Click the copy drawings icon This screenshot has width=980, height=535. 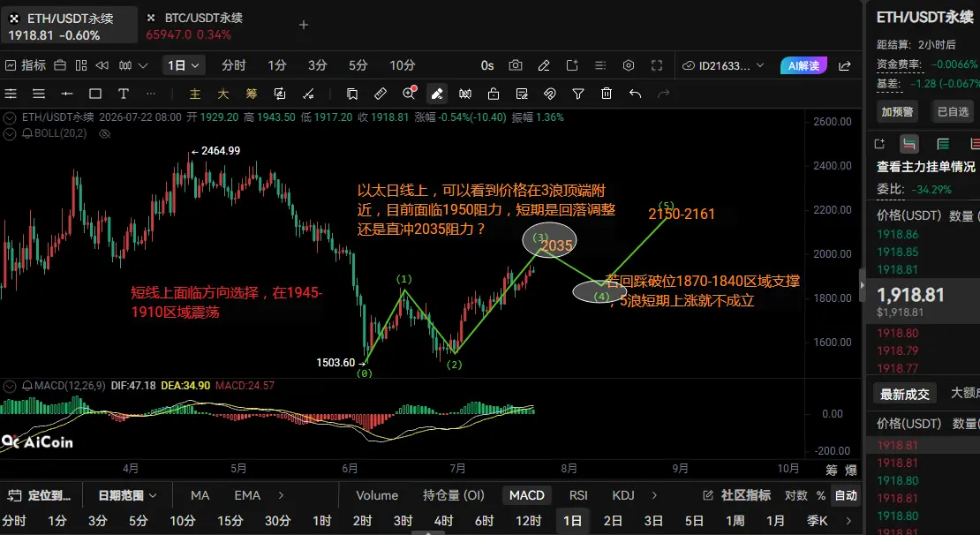(352, 94)
